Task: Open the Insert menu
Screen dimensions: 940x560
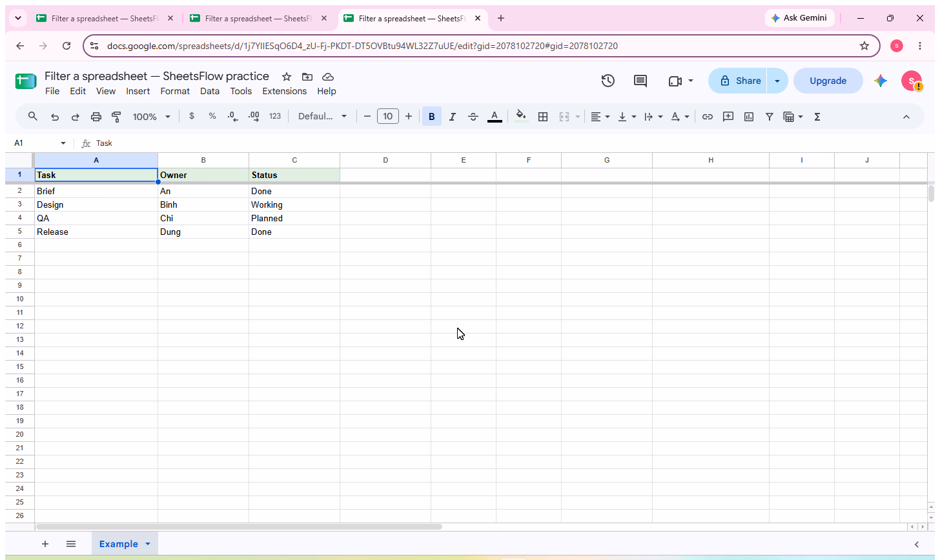Action: click(138, 92)
